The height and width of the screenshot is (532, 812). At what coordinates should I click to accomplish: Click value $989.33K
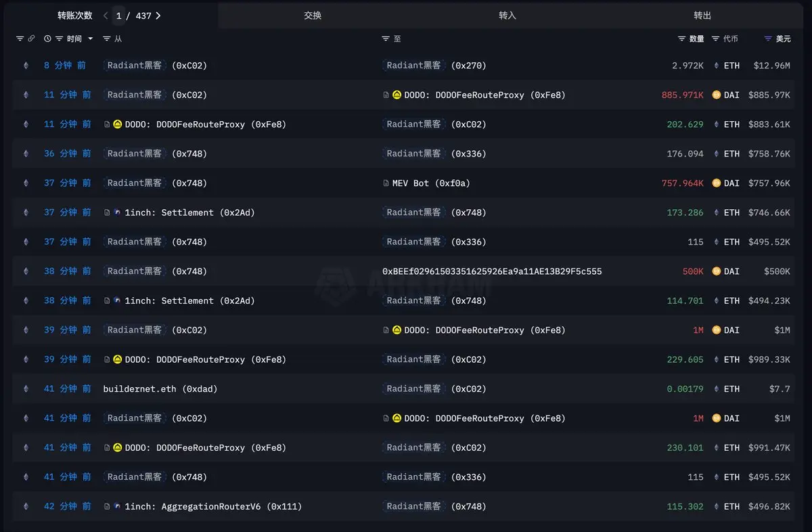769,359
